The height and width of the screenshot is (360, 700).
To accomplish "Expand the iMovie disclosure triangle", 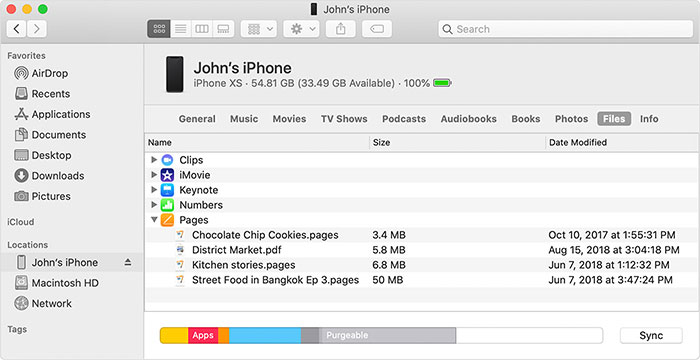I will [x=154, y=175].
